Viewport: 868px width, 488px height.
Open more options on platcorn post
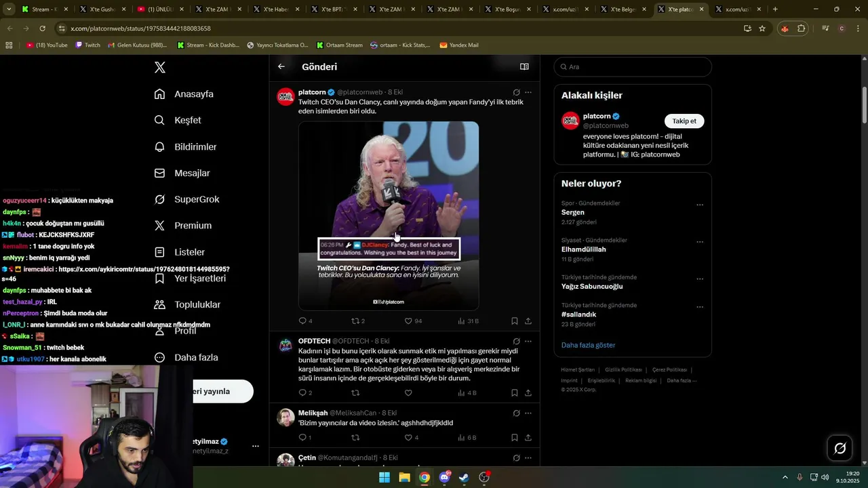click(528, 92)
